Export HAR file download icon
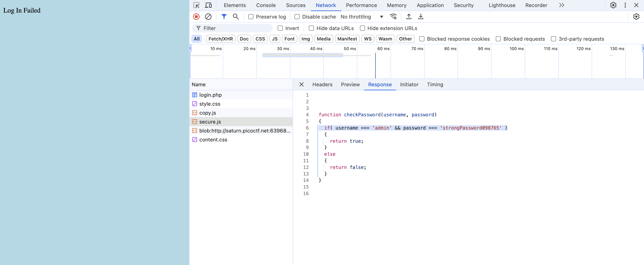The width and height of the screenshot is (644, 265). click(x=421, y=17)
